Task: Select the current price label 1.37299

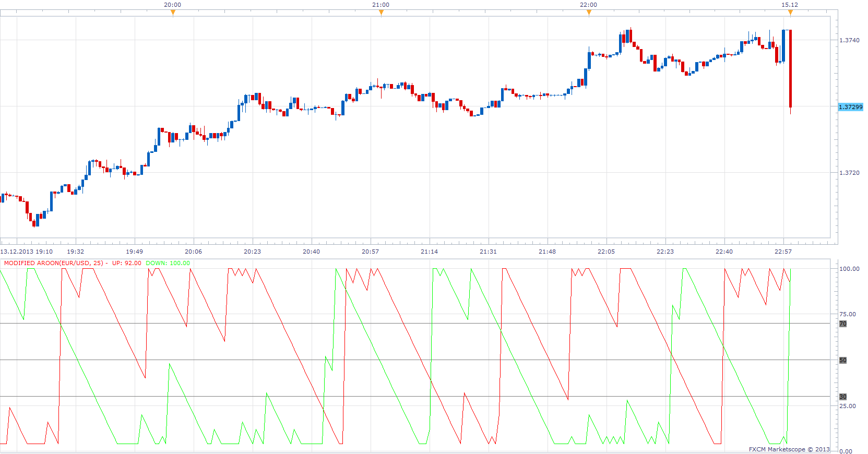Action: pyautogui.click(x=850, y=107)
